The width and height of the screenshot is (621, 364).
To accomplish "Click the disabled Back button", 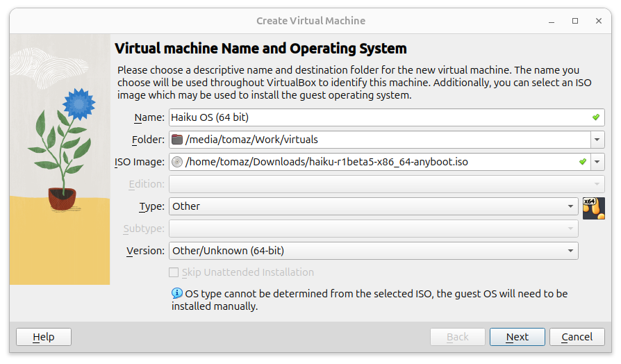I will pyautogui.click(x=458, y=337).
